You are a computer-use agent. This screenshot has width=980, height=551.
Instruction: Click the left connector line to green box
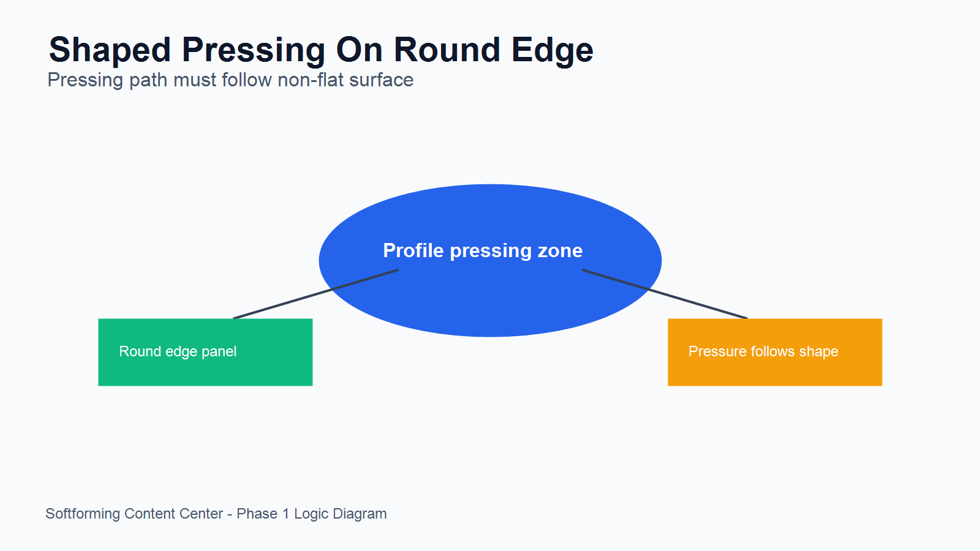coord(315,294)
